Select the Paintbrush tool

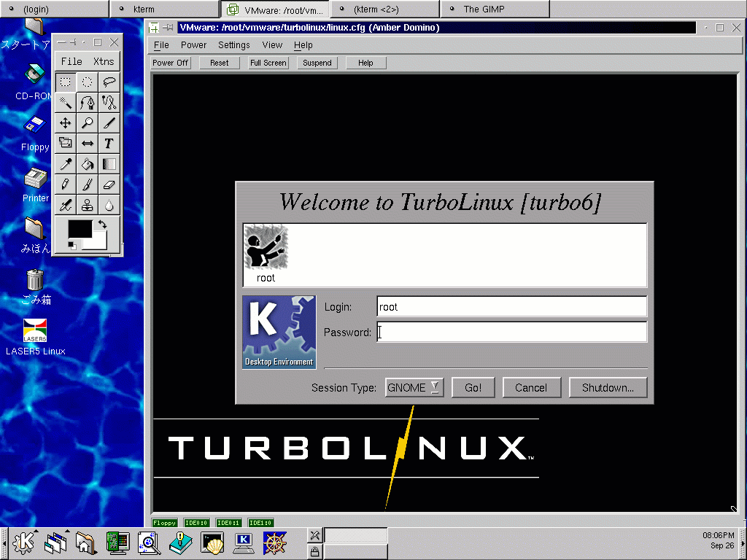[88, 184]
